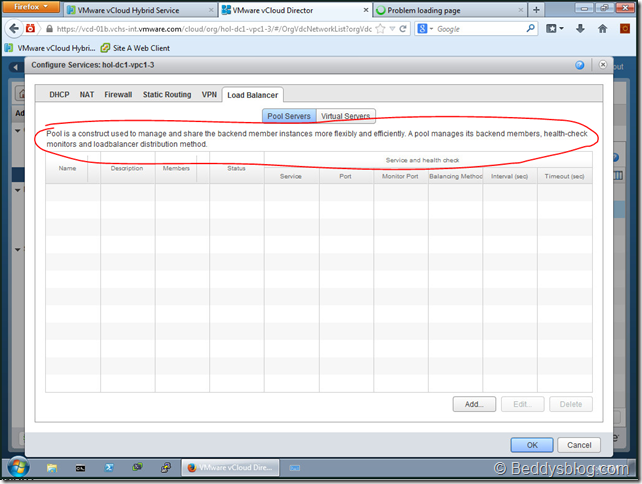Screen dimensions: 642x484
Task: Switch to the Firewall tab
Action: [118, 95]
